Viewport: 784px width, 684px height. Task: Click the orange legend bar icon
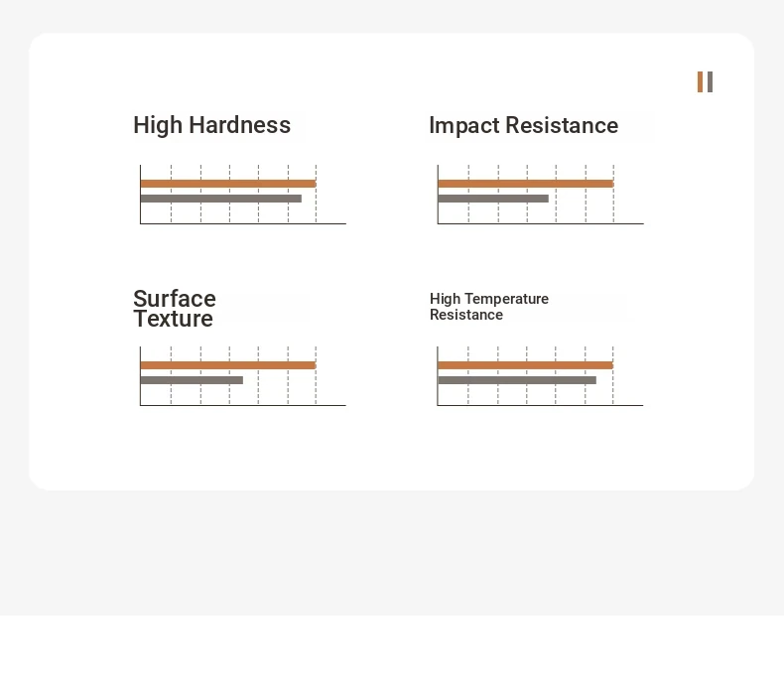point(700,82)
